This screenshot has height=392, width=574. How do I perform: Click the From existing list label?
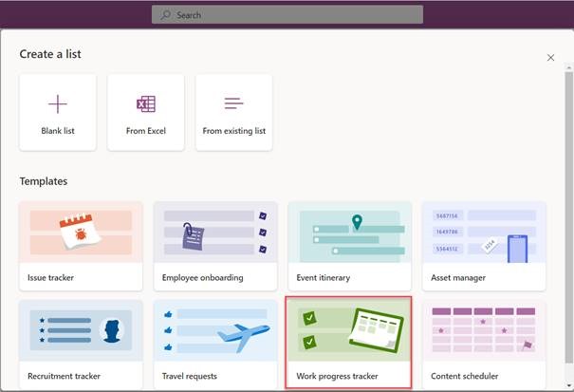(233, 131)
